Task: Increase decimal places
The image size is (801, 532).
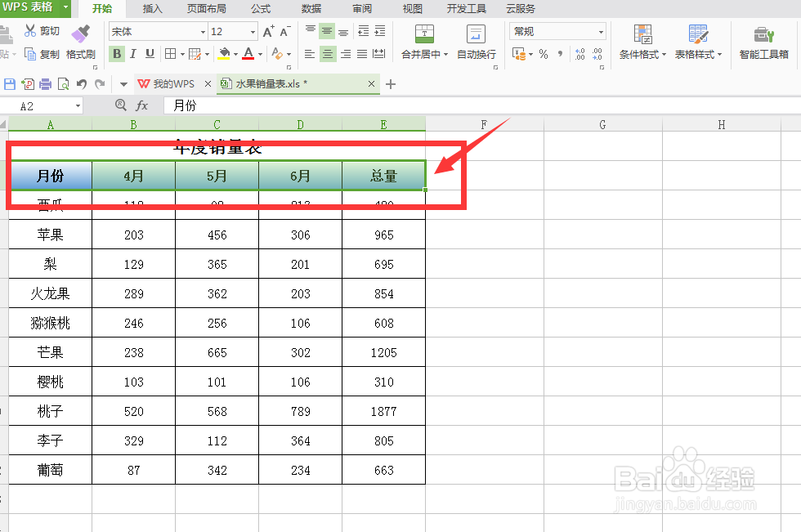Action: [x=579, y=54]
